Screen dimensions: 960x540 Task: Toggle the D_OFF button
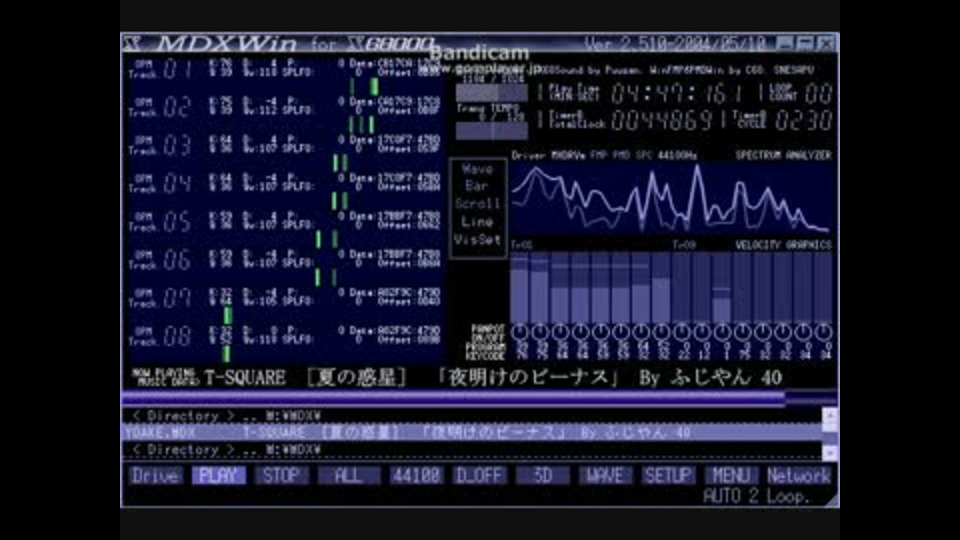tap(479, 476)
